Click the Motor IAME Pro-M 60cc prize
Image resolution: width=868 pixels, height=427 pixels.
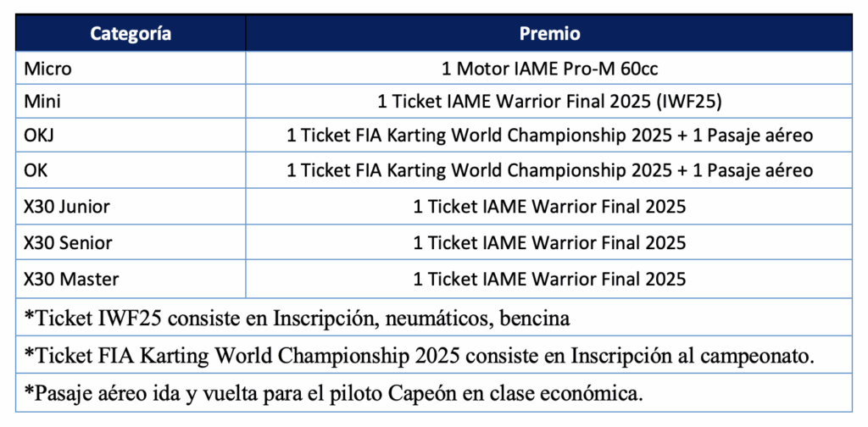click(x=549, y=69)
